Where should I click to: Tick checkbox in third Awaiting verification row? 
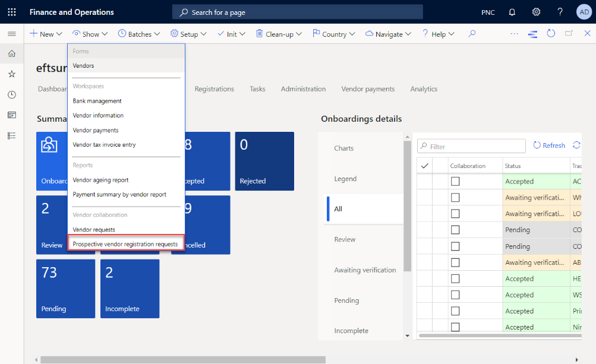point(455,262)
